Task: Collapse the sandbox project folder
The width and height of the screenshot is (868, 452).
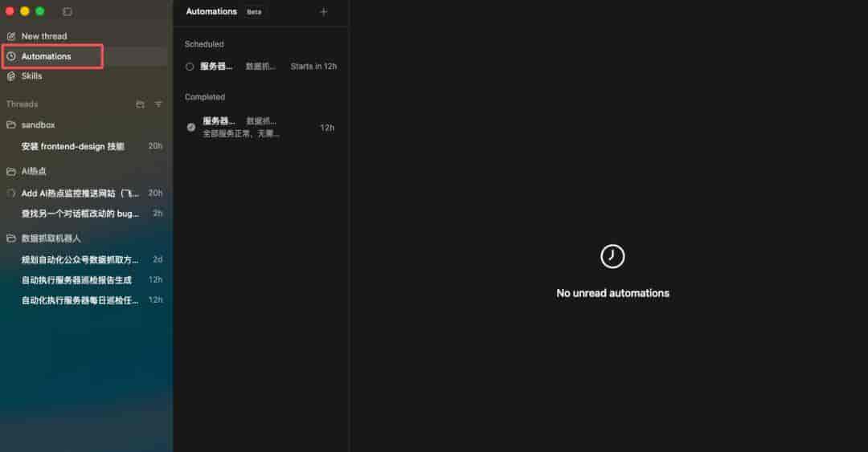Action: (38, 125)
